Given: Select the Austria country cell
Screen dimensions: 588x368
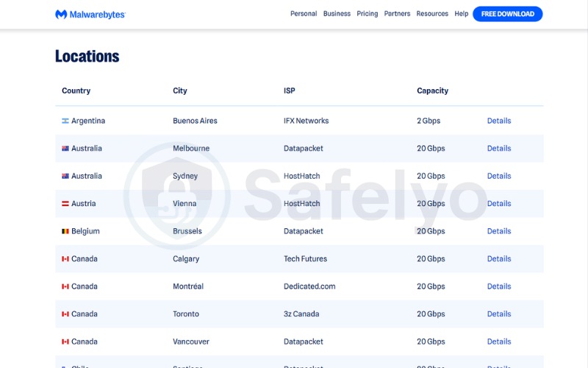Looking at the screenshot, I should coord(84,204).
